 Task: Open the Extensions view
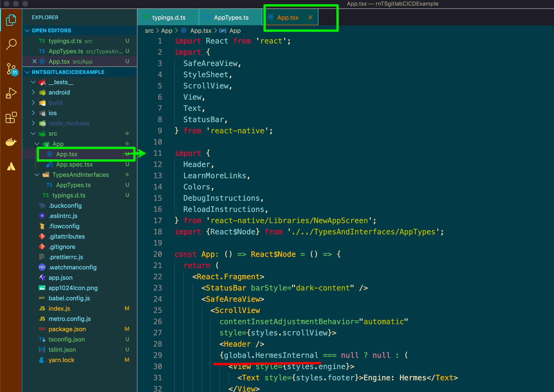point(11,118)
